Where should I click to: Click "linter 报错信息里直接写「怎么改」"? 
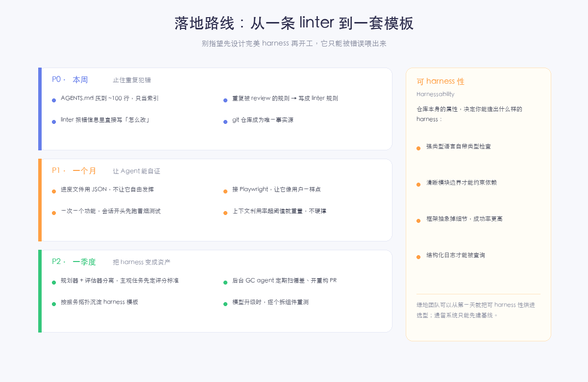[x=105, y=120]
